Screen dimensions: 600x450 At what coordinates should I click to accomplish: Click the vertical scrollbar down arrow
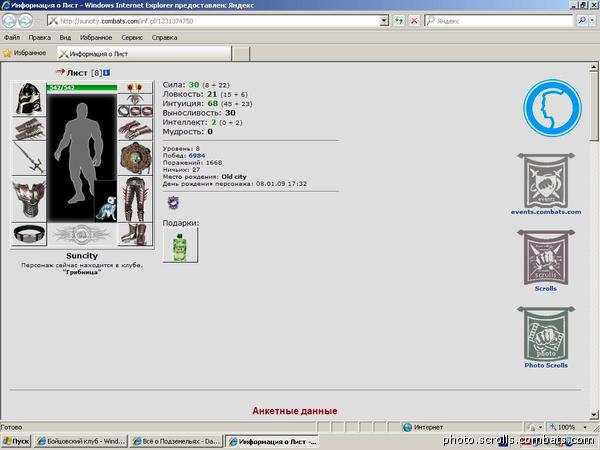[593, 414]
